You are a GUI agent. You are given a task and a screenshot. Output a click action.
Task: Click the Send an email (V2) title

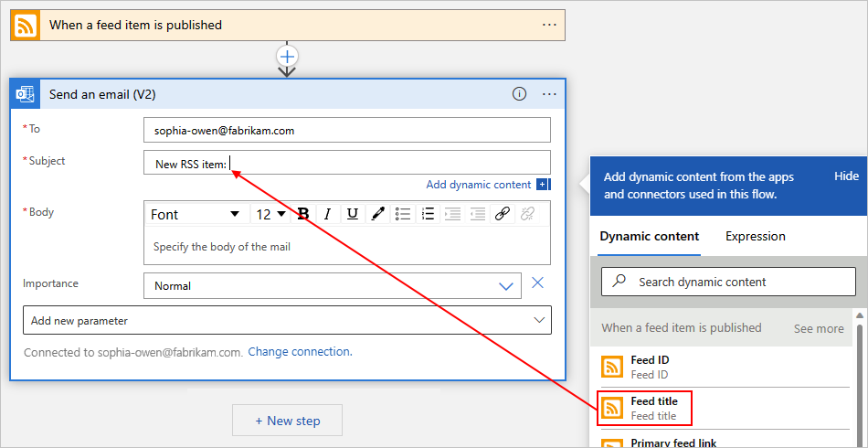point(102,95)
